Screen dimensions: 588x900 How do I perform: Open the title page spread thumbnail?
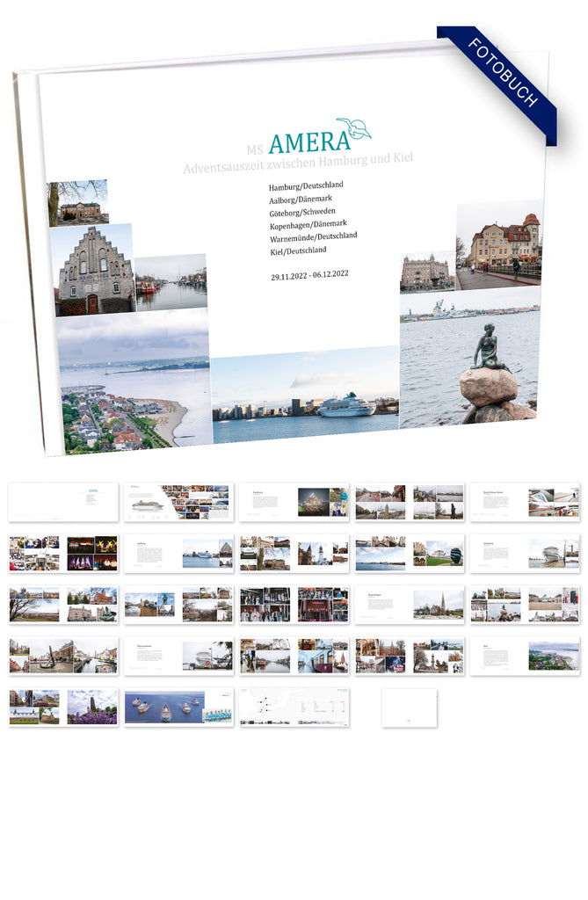[63, 502]
